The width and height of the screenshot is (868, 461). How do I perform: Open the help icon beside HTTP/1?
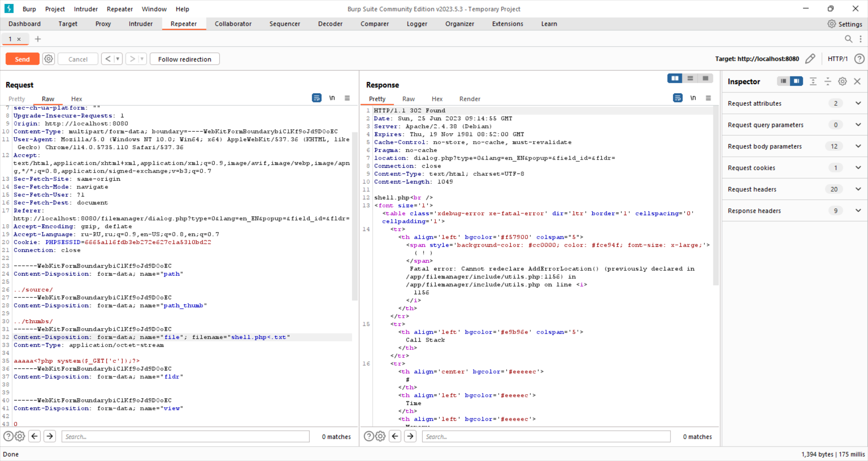[x=859, y=59]
